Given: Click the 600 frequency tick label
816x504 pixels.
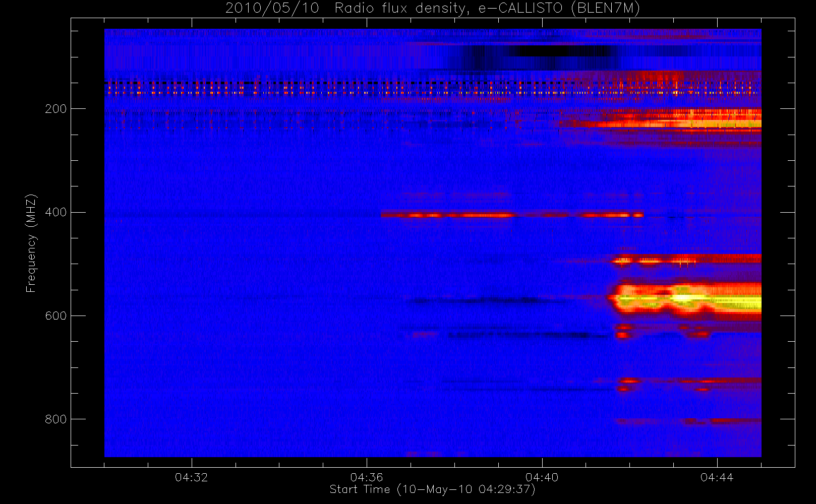Looking at the screenshot, I should click(55, 316).
